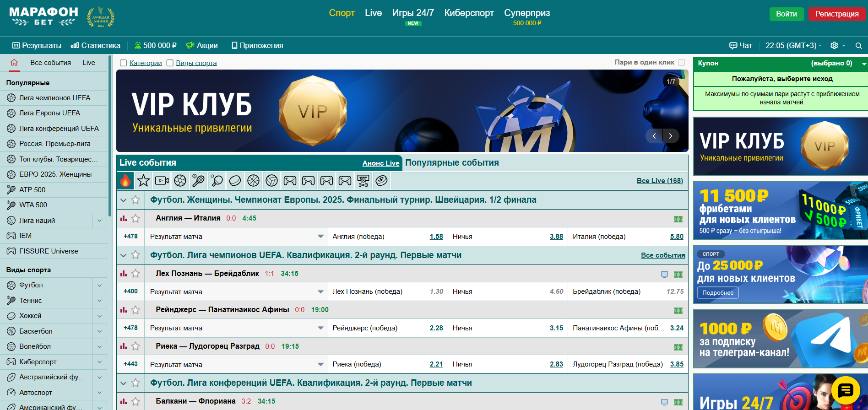Open the Telegram 1000 ₽ subscription banner
The image size is (868, 410).
click(x=781, y=339)
